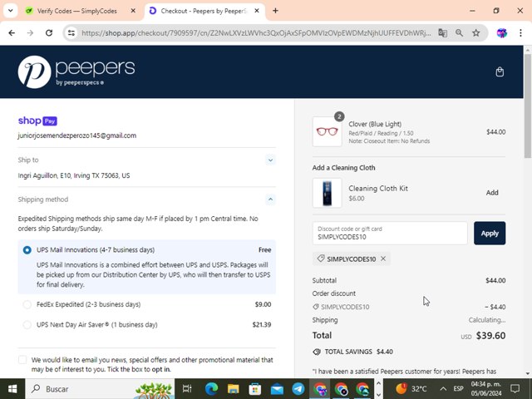Add the Cleaning Cloth Kit
The image size is (532, 399).
tap(492, 193)
